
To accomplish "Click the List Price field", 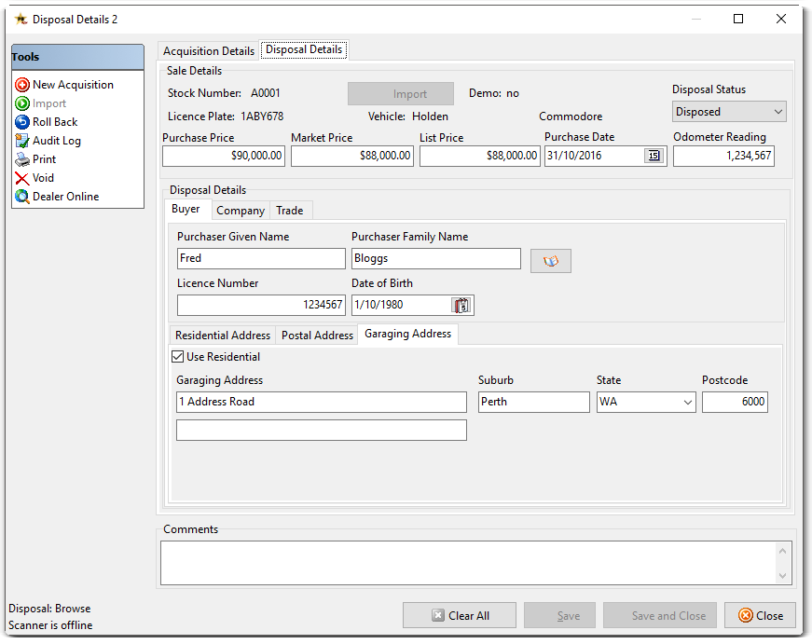I will (x=480, y=156).
